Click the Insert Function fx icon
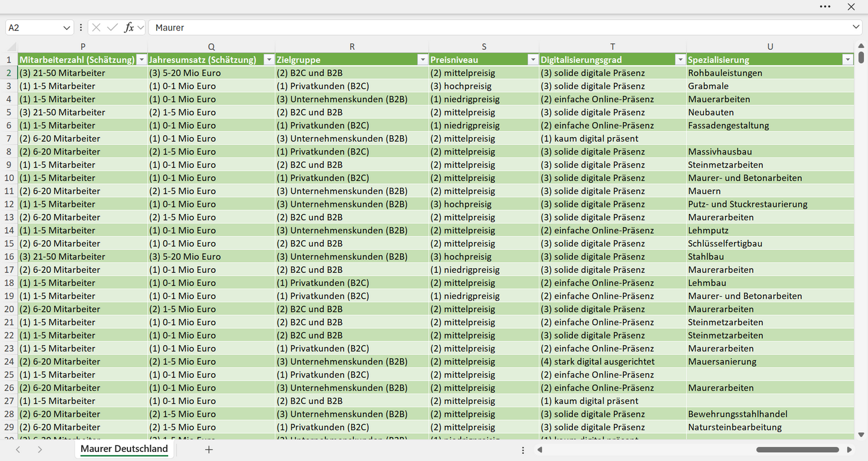This screenshot has width=868, height=461. 129,28
